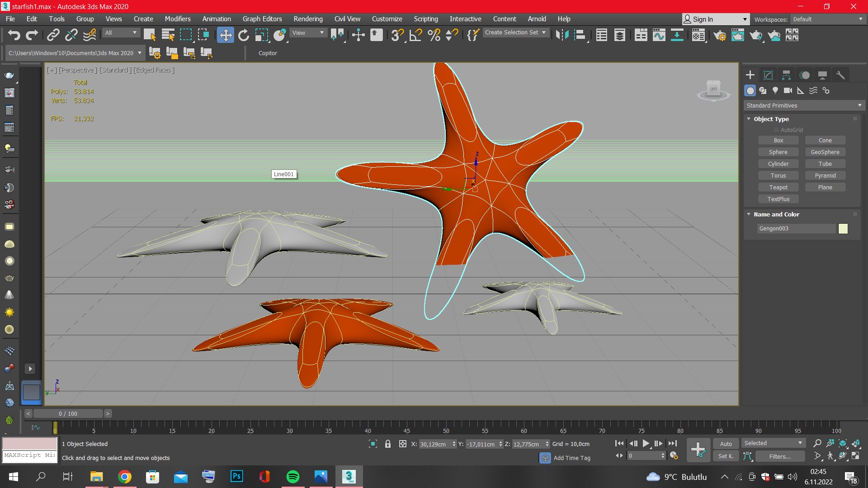Open the View reference coordinate dropdown
The width and height of the screenshot is (868, 488).
tap(308, 33)
